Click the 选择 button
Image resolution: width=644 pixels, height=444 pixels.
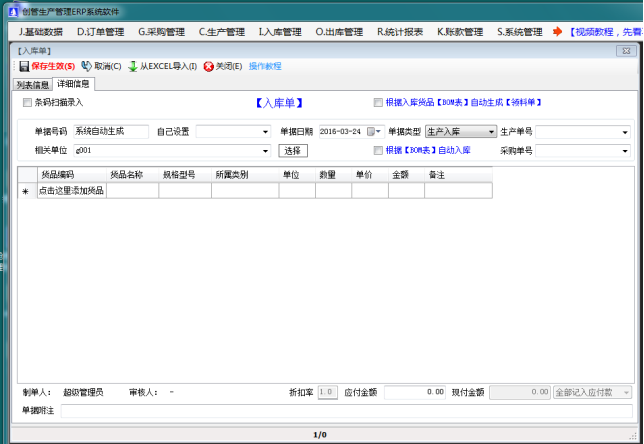[x=292, y=150]
